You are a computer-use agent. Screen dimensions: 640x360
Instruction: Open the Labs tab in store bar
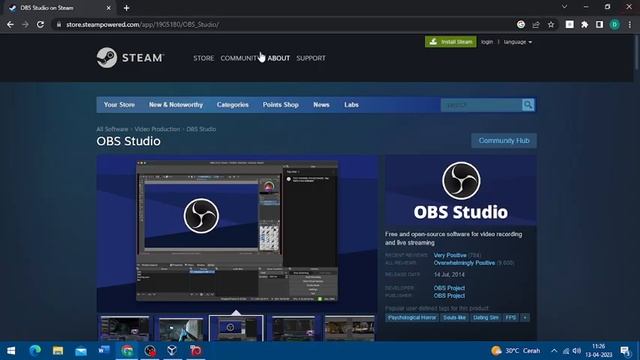pos(351,105)
